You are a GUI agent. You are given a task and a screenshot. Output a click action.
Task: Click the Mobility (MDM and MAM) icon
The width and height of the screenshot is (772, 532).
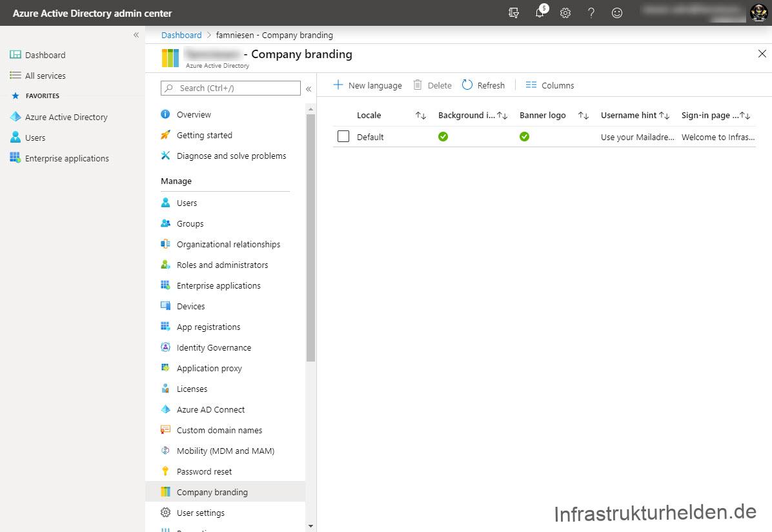tap(165, 451)
